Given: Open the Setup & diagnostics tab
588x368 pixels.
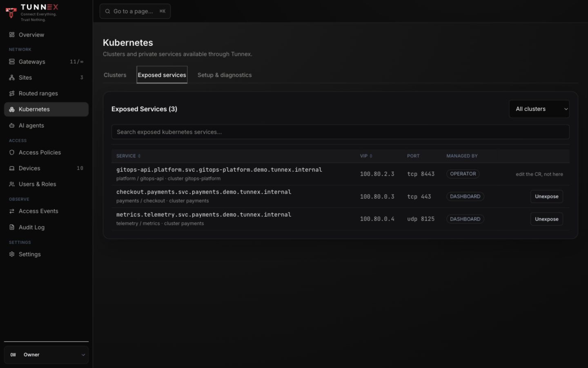Looking at the screenshot, I should pyautogui.click(x=225, y=75).
